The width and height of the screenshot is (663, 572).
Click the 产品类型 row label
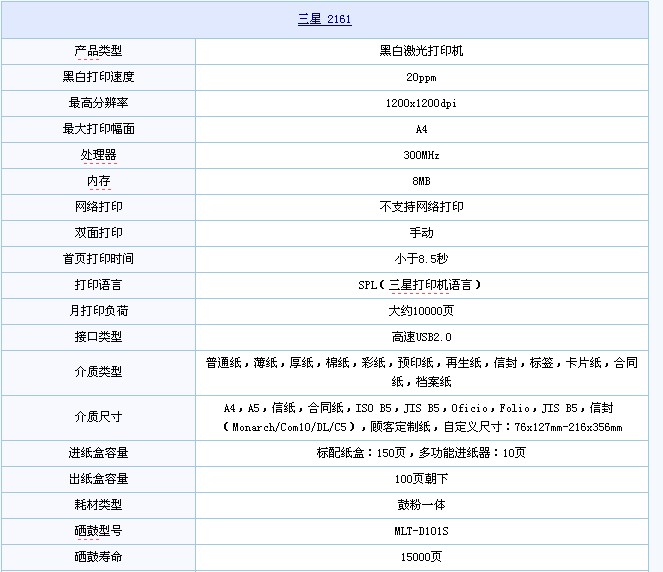pyautogui.click(x=98, y=51)
